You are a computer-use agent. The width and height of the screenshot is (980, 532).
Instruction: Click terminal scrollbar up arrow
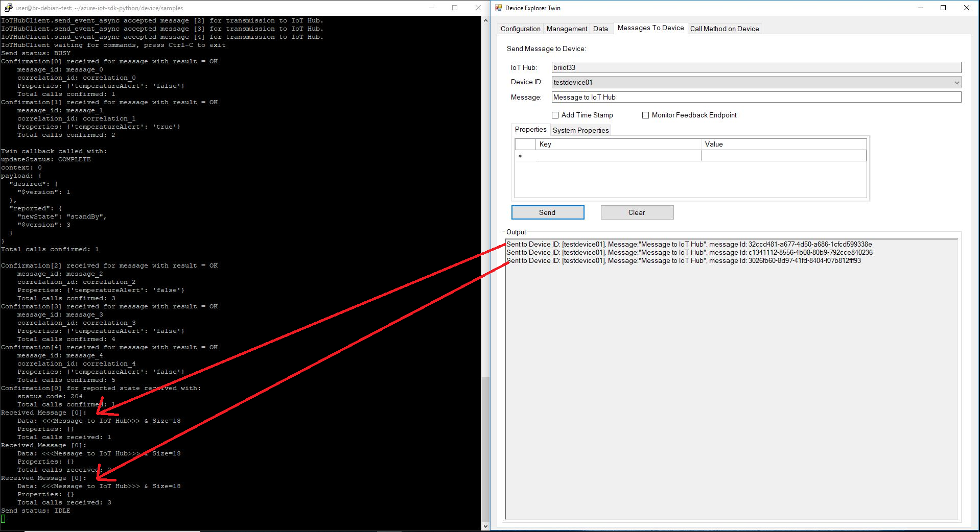pos(485,20)
